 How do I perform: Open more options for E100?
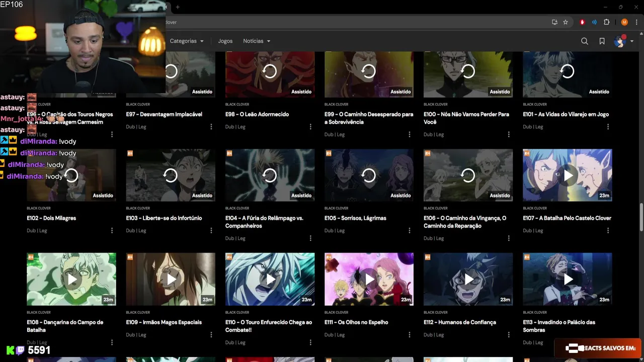pos(509,134)
